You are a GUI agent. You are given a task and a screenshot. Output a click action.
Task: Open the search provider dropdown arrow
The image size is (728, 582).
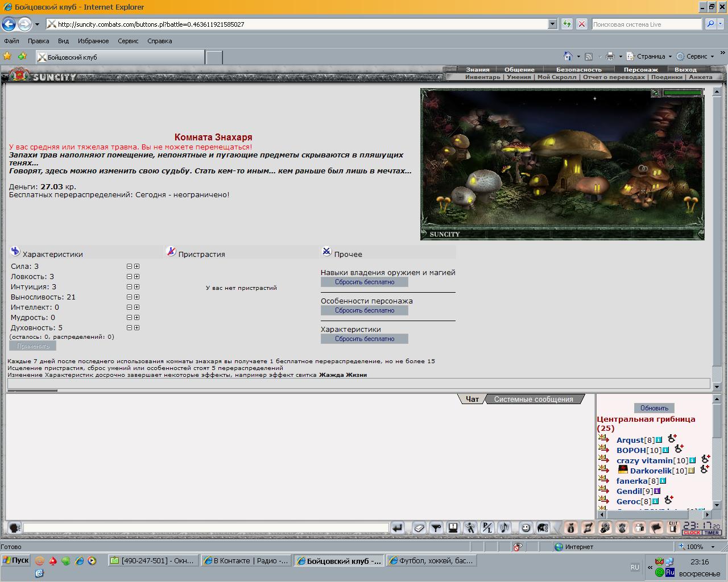(x=722, y=24)
